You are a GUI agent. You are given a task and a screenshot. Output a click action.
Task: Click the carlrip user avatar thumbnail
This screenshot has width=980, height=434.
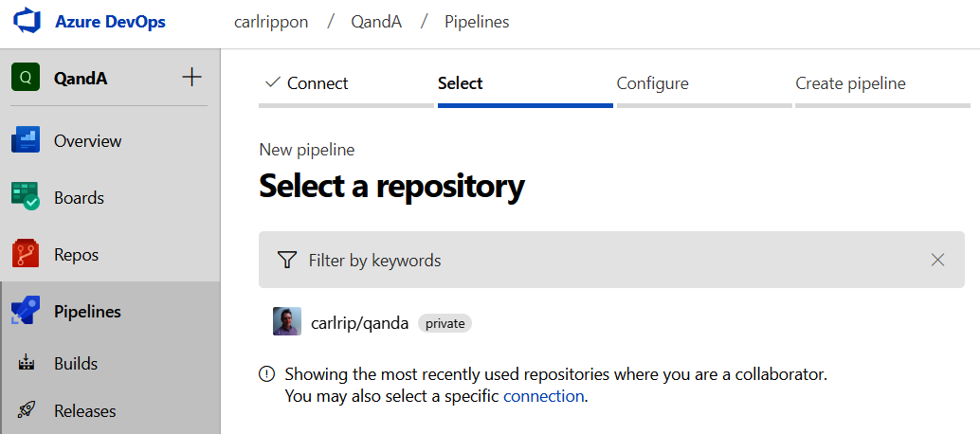pos(287,322)
